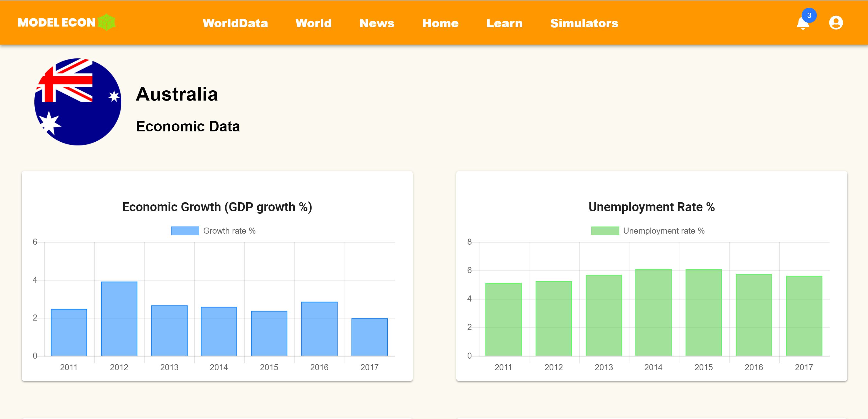Click the 2013 unemployment bar
The width and height of the screenshot is (868, 419).
(x=604, y=315)
